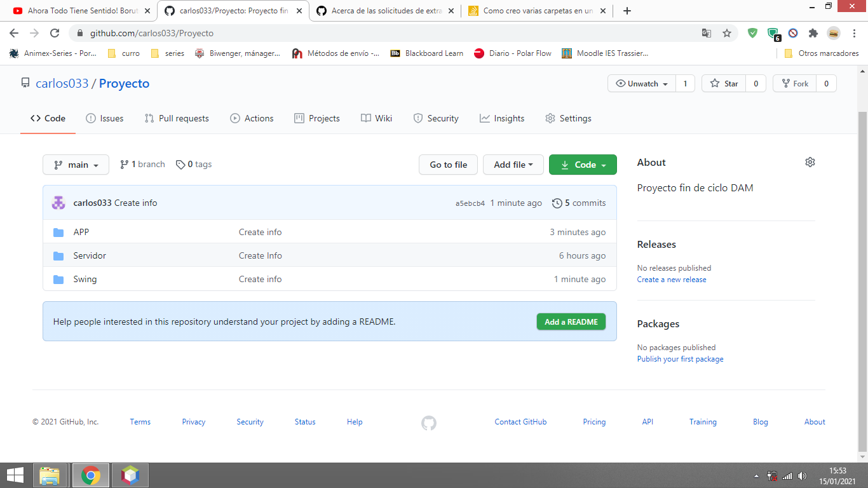868x488 pixels.
Task: Open the Unwatch dropdown
Action: coord(641,83)
